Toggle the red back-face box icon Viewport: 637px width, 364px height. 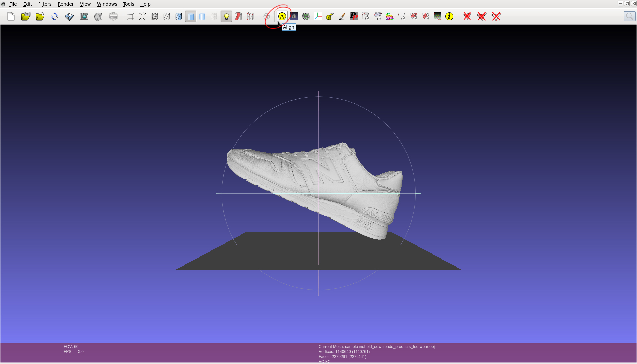click(238, 16)
